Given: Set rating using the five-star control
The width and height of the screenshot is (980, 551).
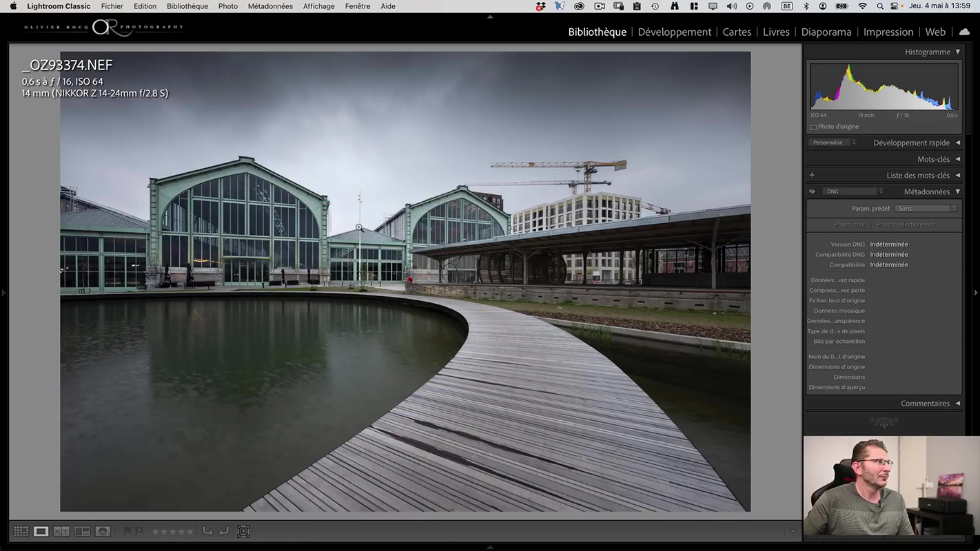Looking at the screenshot, I should click(x=172, y=531).
